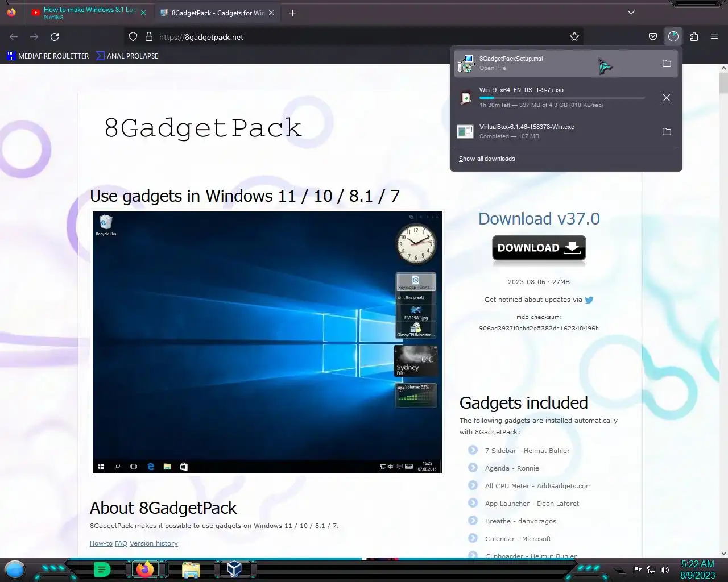
Task: Cancel the Win_9_x64 ISO download
Action: click(x=667, y=98)
